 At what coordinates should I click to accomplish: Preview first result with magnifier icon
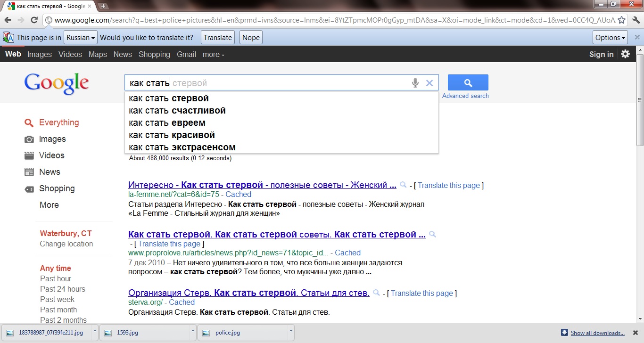click(403, 185)
